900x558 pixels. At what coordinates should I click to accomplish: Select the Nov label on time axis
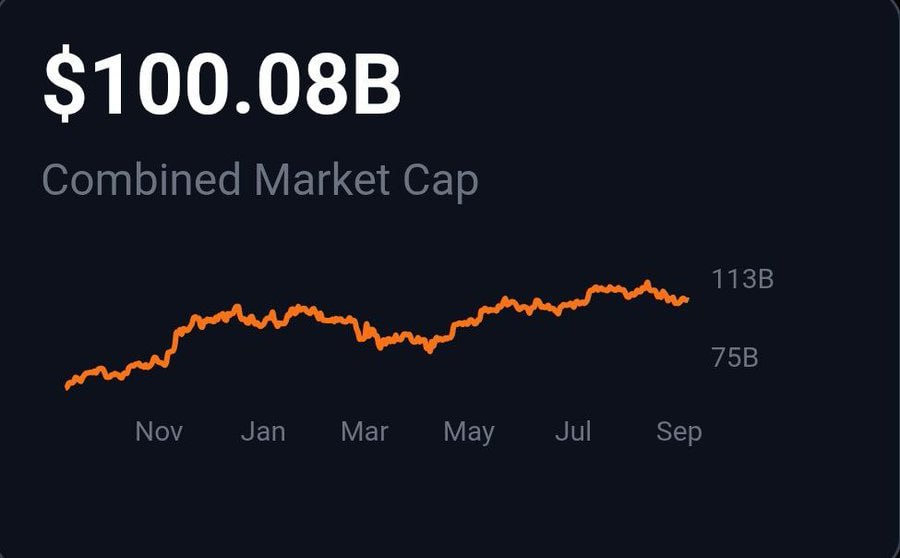pos(159,431)
